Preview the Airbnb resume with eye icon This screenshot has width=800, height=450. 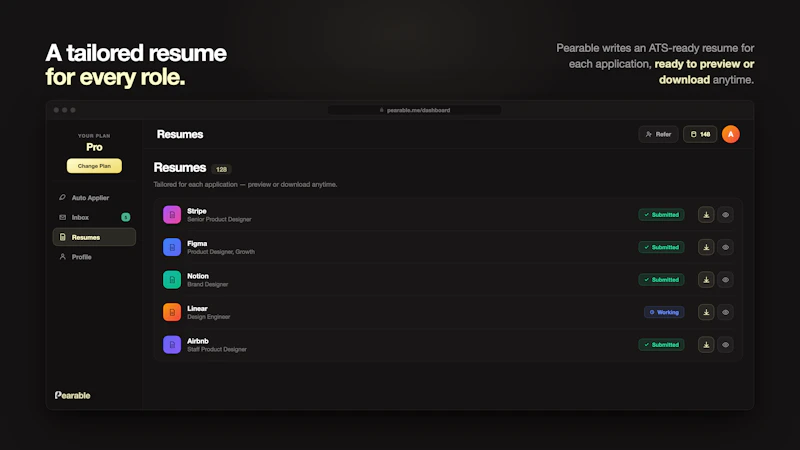click(726, 345)
